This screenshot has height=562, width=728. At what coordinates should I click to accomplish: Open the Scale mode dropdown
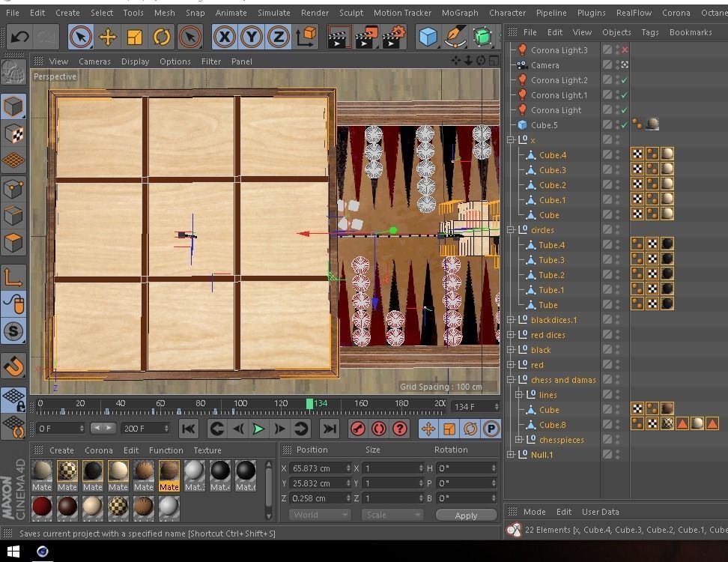[x=392, y=515]
